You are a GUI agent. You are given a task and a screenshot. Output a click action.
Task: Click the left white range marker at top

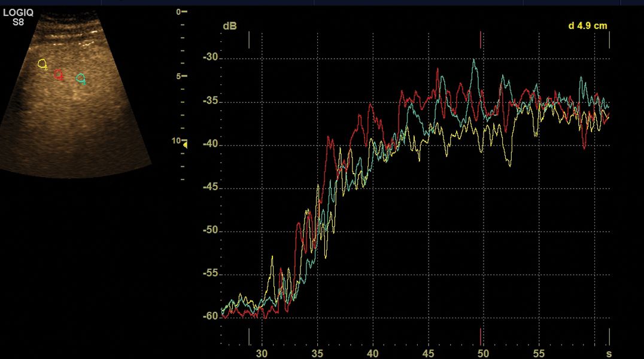[x=250, y=40]
